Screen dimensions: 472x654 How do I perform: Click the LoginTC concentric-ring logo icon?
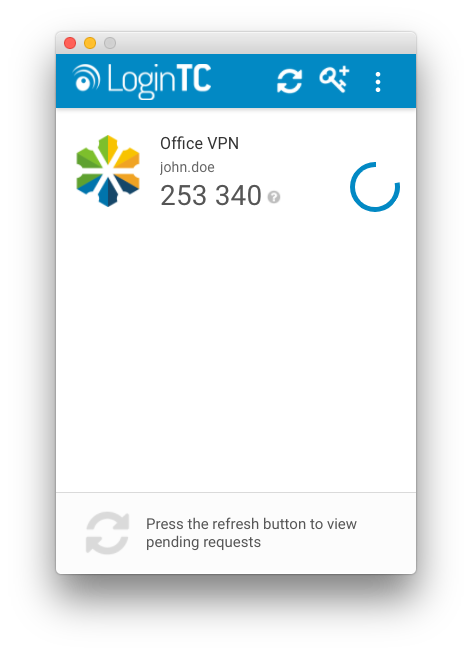86,78
